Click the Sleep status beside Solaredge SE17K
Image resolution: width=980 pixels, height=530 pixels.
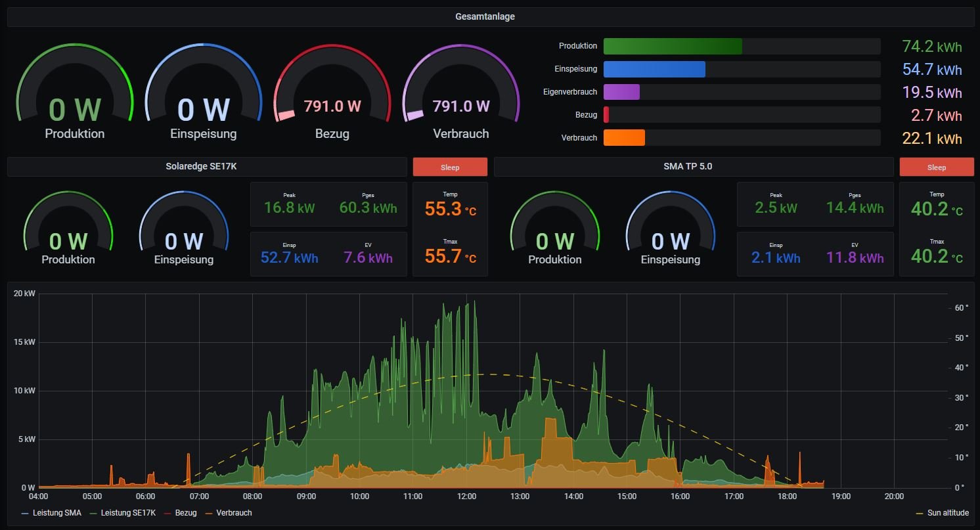click(x=450, y=167)
